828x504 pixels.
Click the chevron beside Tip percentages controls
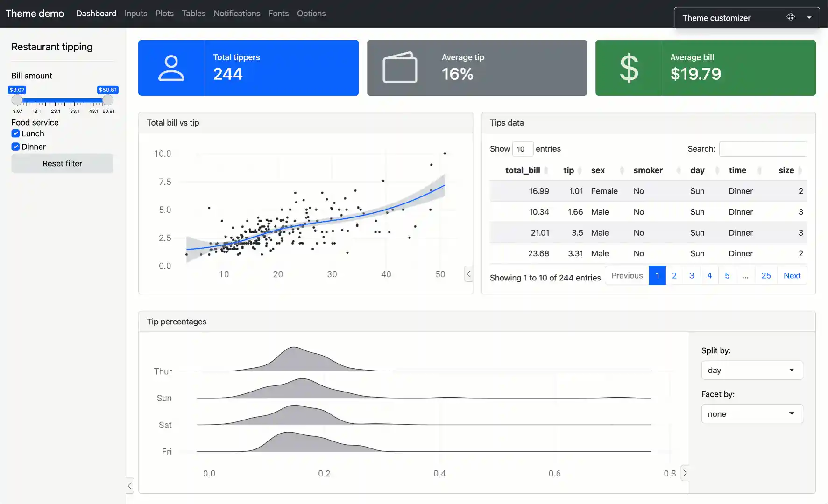tap(685, 473)
